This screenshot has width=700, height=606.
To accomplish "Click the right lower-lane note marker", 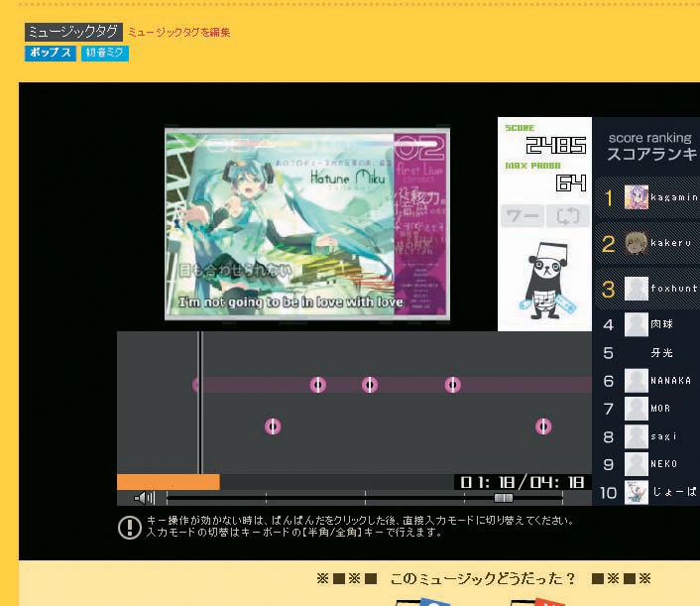I will (x=543, y=426).
